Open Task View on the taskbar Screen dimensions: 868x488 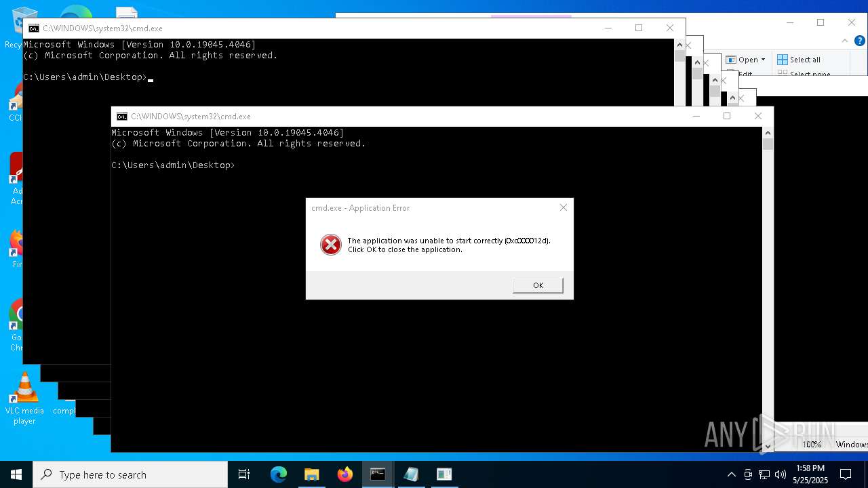[244, 474]
